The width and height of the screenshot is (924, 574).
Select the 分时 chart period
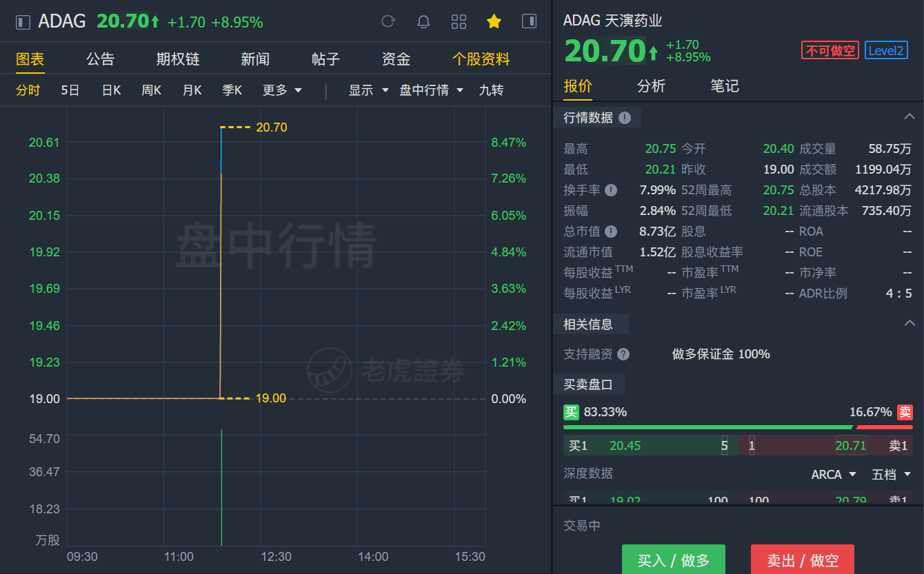pyautogui.click(x=28, y=90)
